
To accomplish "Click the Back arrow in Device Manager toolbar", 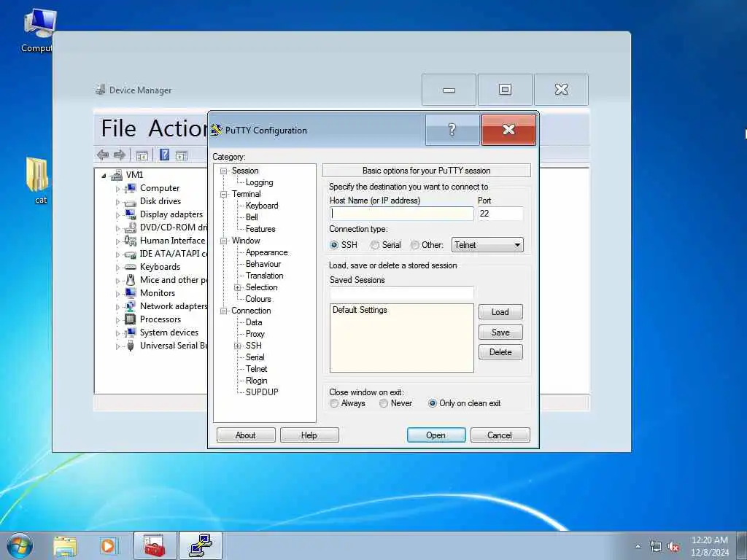I will pos(103,155).
